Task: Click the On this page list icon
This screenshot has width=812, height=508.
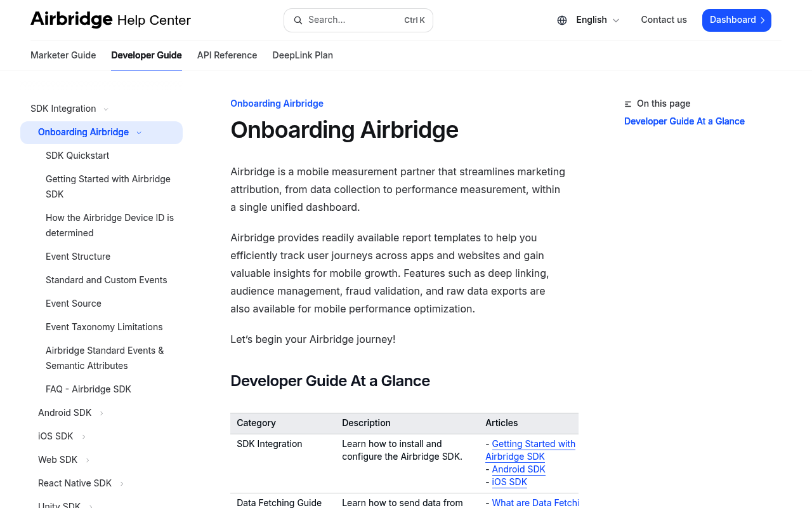Action: pyautogui.click(x=628, y=104)
